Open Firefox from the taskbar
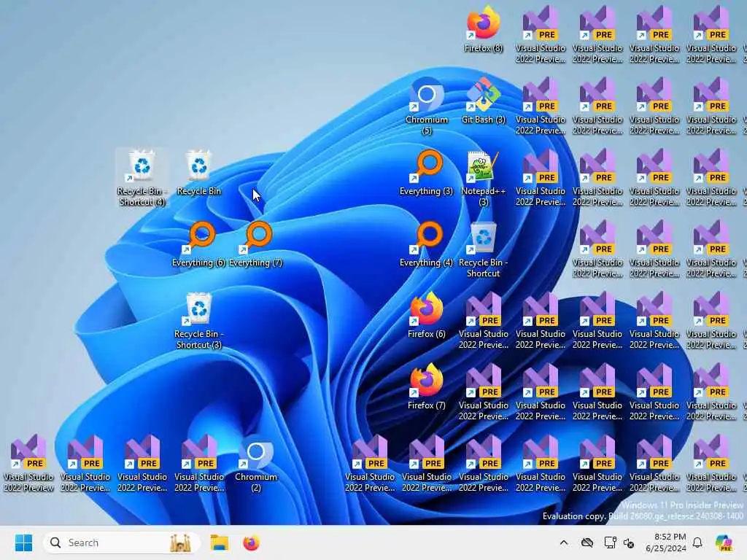The height and width of the screenshot is (560, 747). [x=251, y=542]
